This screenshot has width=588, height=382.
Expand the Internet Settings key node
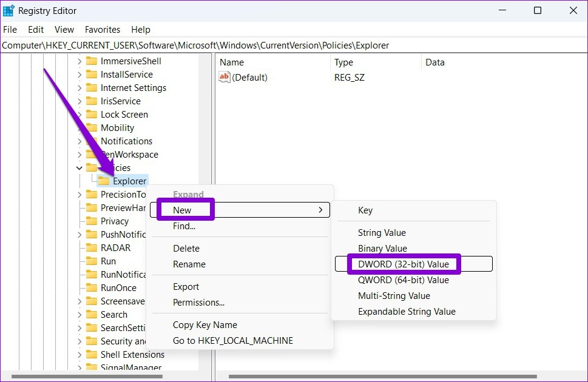click(x=79, y=88)
